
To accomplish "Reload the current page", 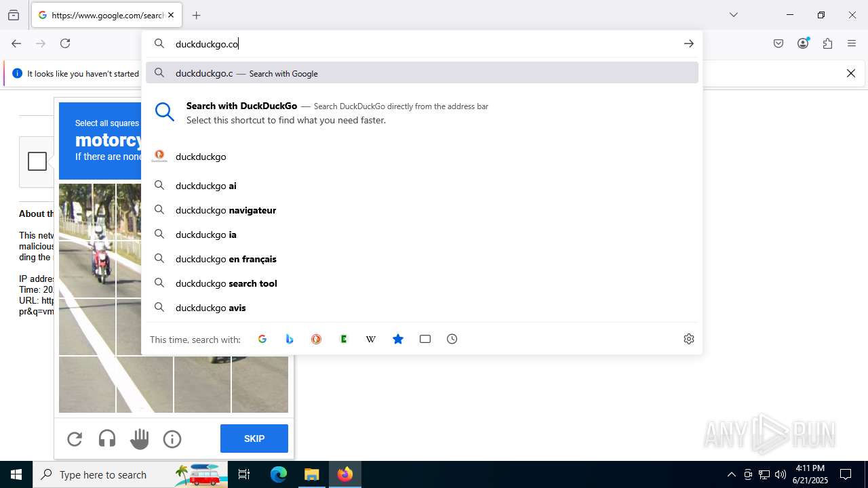I will tap(65, 43).
